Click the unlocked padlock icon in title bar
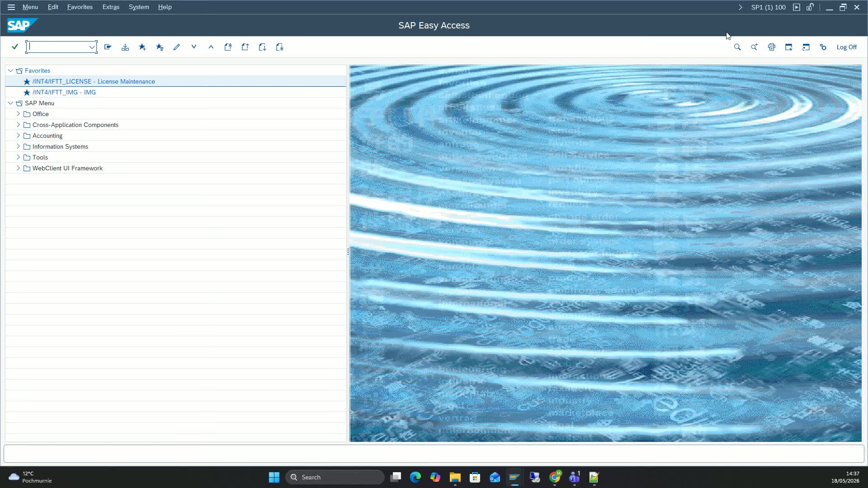The width and height of the screenshot is (868, 488). tap(810, 7)
